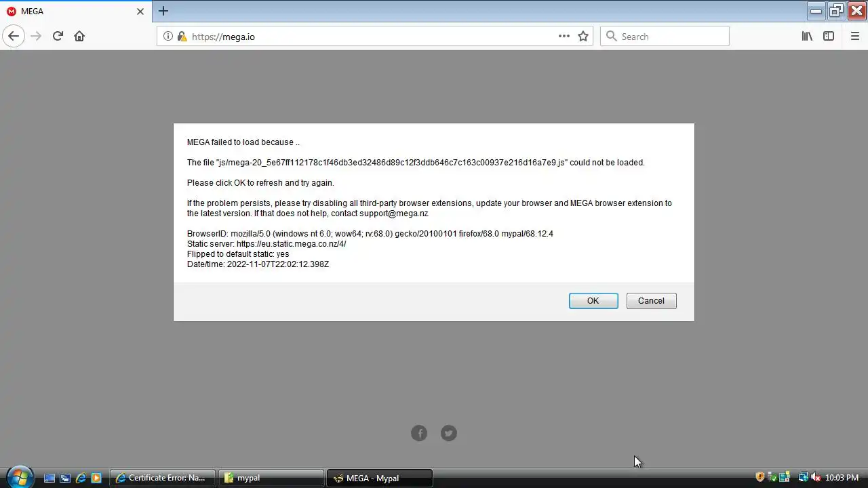Viewport: 868px width, 488px height.
Task: Go forward one page
Action: pyautogui.click(x=36, y=37)
